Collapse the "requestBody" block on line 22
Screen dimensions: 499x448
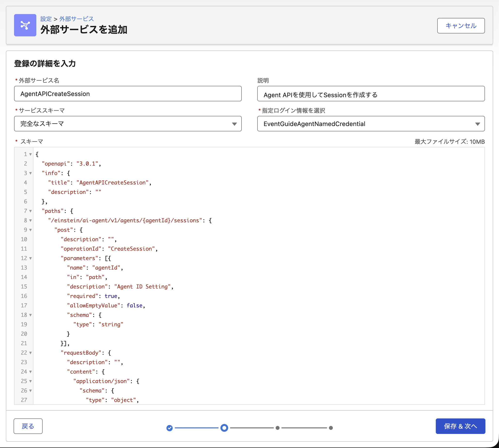[31, 353]
